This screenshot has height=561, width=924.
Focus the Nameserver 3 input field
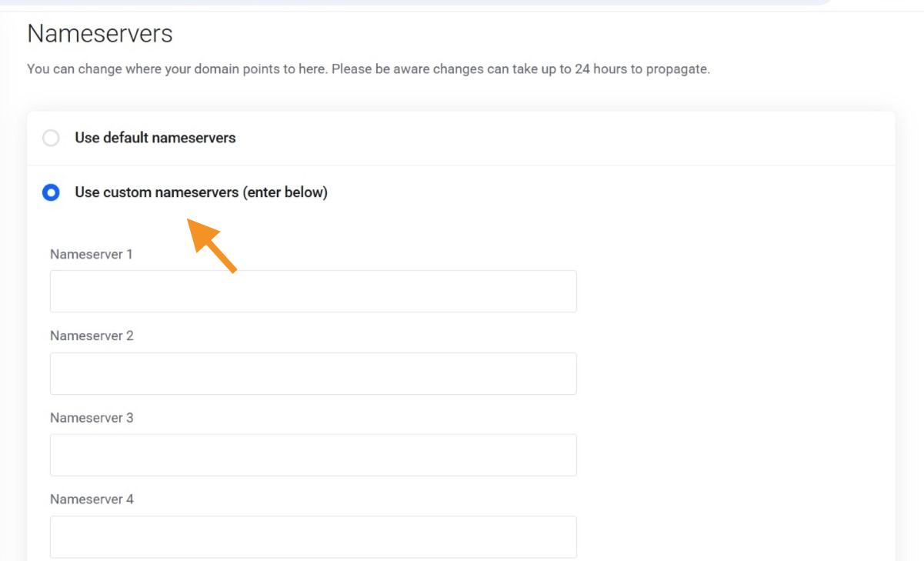coord(313,455)
